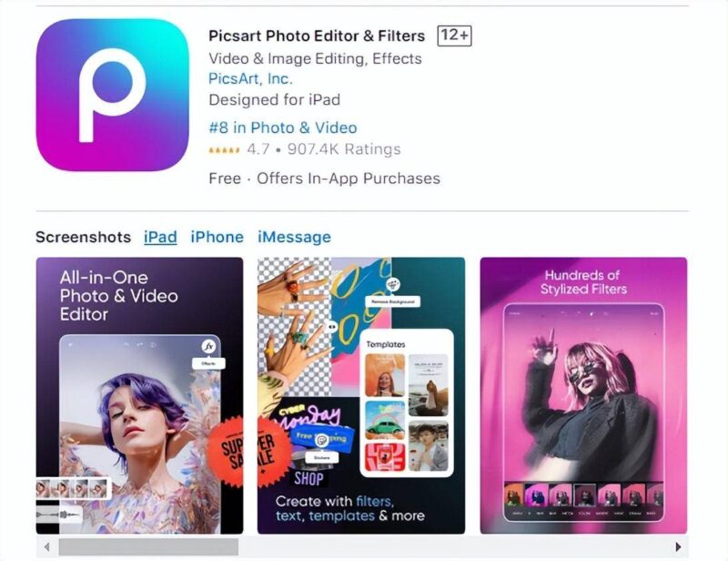Viewport: 728px width, 561px height.
Task: Open the #8 in Photo & Video link
Action: click(283, 127)
